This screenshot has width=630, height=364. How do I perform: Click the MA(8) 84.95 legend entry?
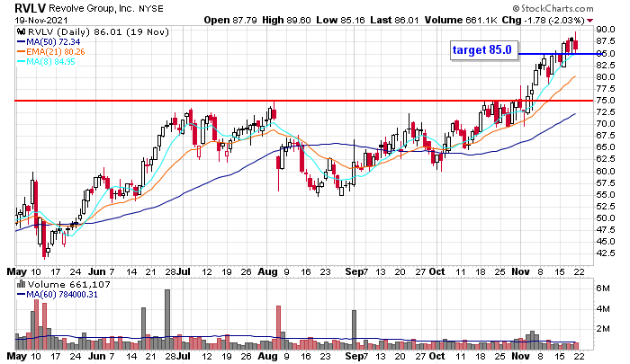point(46,61)
